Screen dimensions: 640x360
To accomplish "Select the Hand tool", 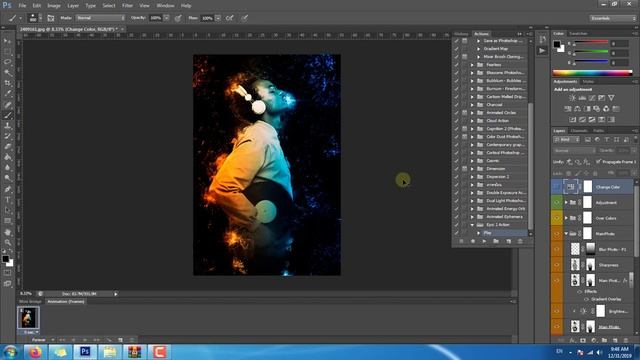I will (7, 232).
